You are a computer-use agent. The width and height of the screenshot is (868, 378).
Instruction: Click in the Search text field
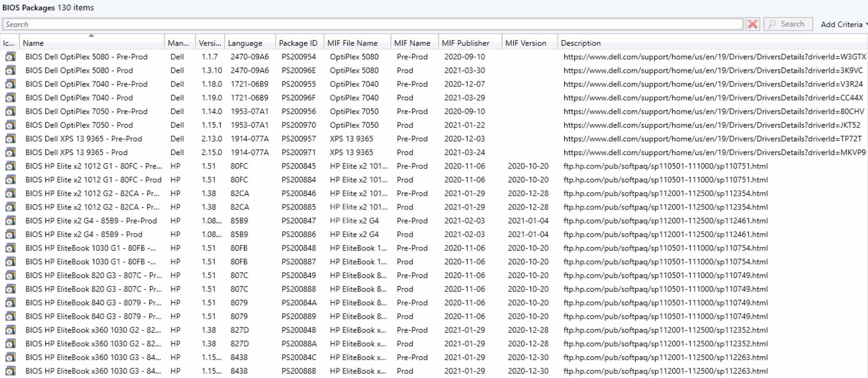(x=372, y=24)
